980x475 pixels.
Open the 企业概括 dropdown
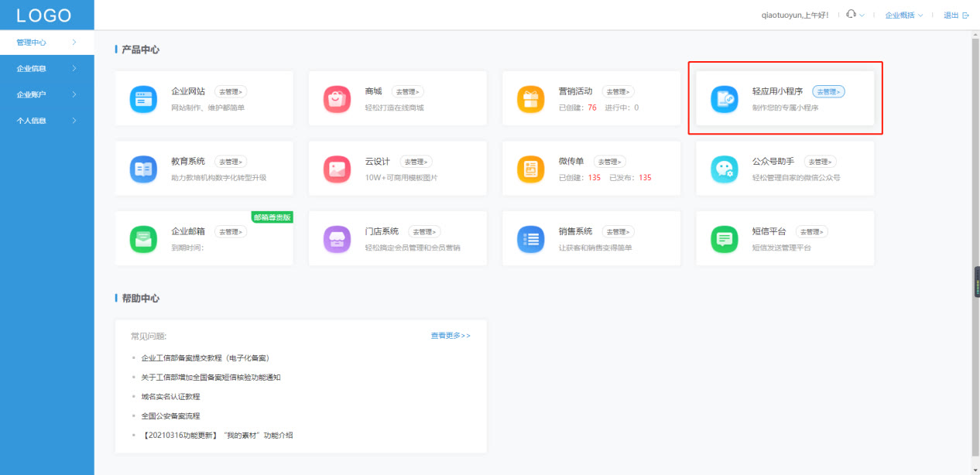tap(904, 15)
